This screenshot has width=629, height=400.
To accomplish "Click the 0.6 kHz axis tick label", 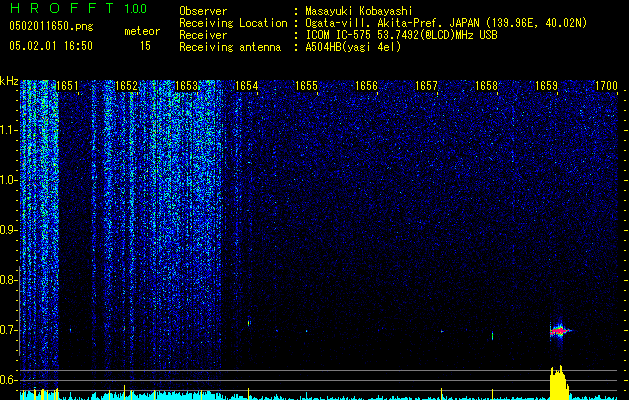I will click(8, 380).
